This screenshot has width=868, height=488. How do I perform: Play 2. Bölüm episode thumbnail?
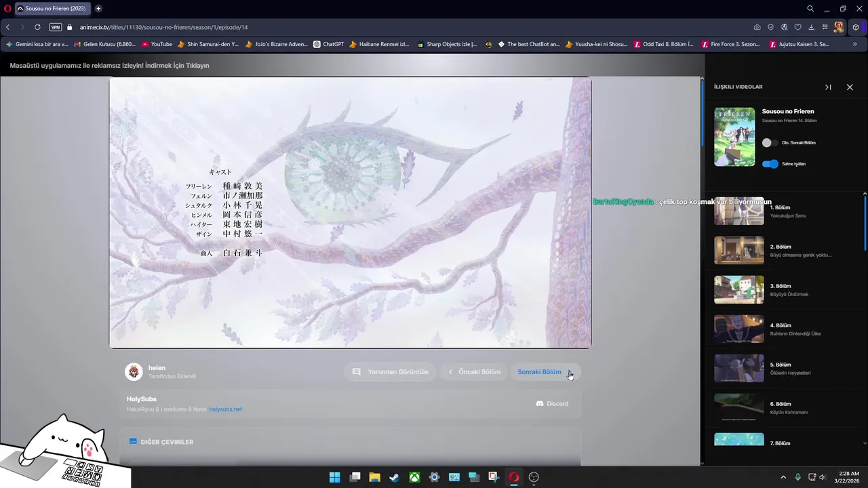[739, 251]
